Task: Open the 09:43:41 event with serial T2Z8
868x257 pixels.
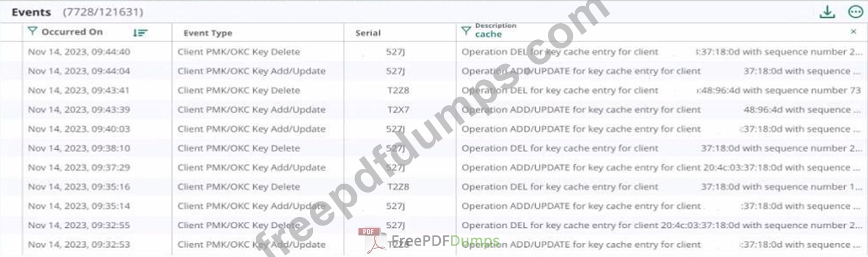Action: [434, 91]
